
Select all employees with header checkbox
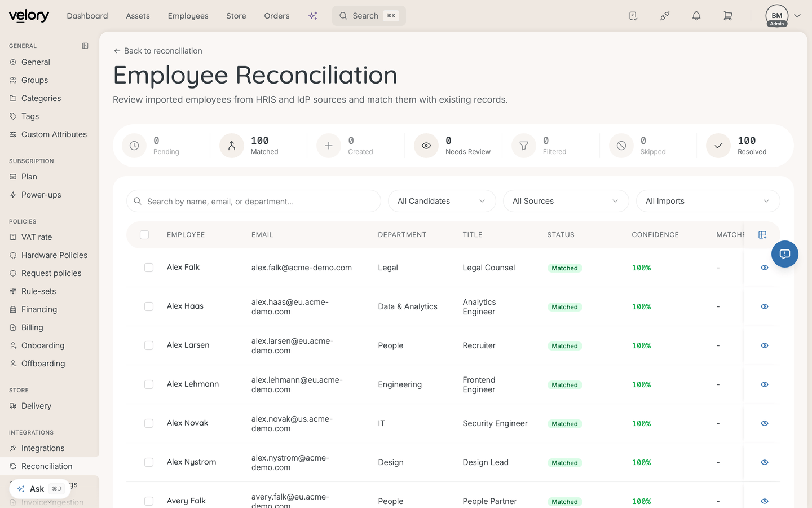pyautogui.click(x=144, y=235)
